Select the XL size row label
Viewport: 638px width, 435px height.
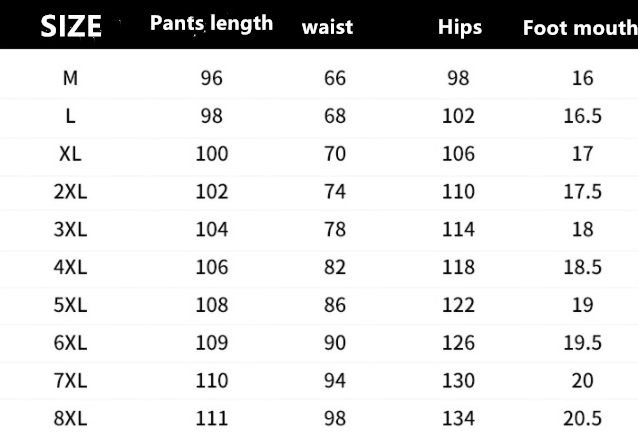(70, 154)
